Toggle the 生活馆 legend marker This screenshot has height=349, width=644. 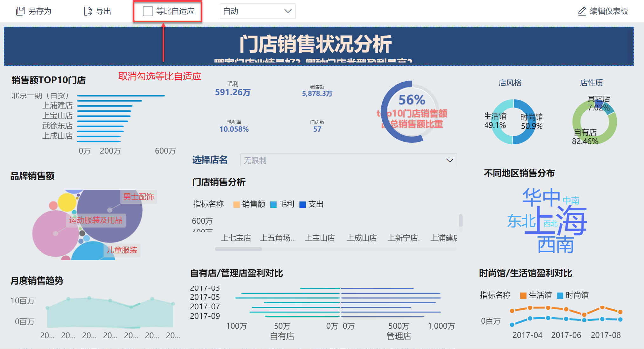pos(523,295)
